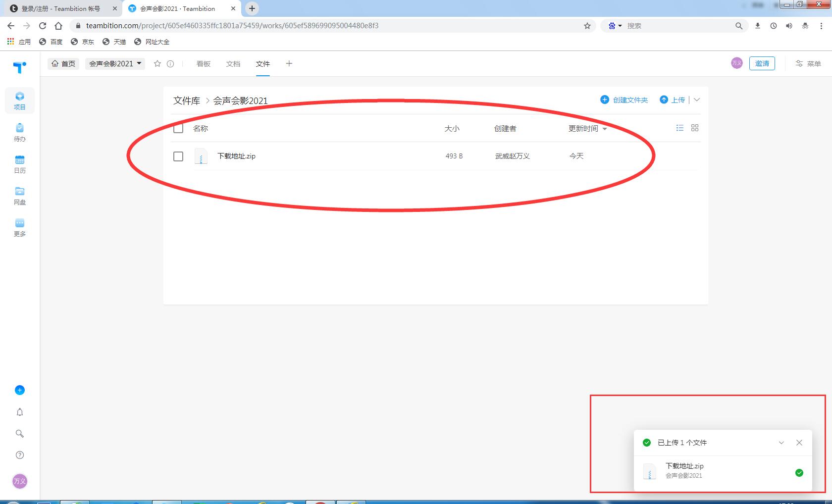832x504 pixels.
Task: Click the blue plus create icon in sidebar
Action: (x=20, y=390)
